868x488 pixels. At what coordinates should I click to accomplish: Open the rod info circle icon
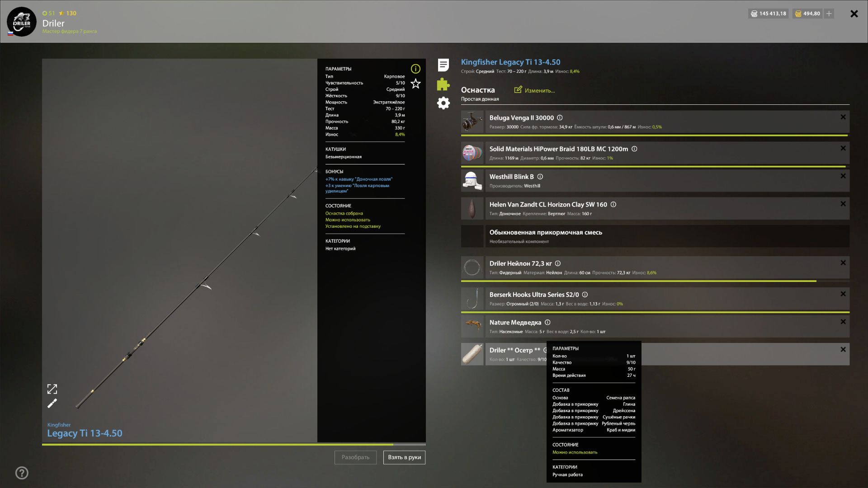click(x=415, y=69)
